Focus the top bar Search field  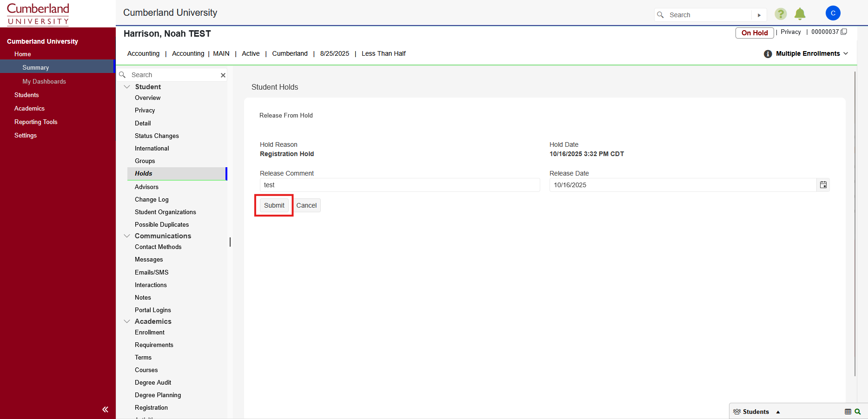[x=709, y=15]
